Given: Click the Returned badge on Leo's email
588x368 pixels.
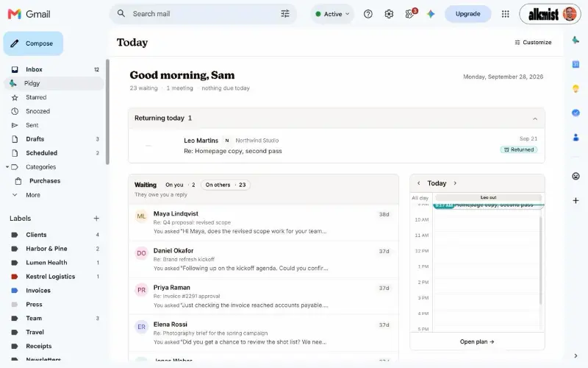Looking at the screenshot, I should click(519, 149).
